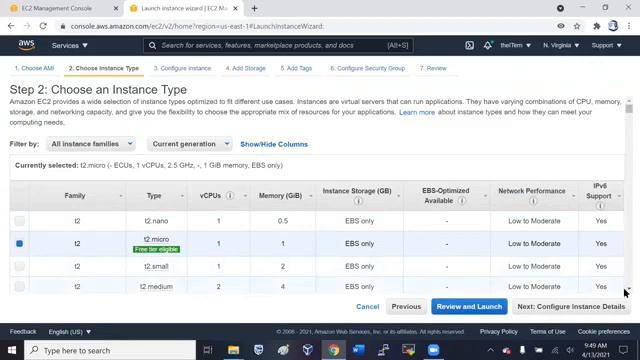This screenshot has height=360, width=640.
Task: Open Microsoft Word from the taskbar
Action: coord(358,350)
